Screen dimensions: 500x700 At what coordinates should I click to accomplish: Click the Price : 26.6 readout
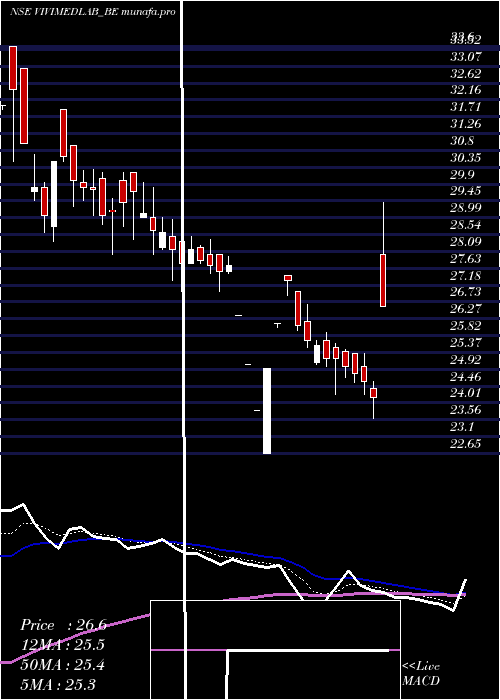point(63,625)
